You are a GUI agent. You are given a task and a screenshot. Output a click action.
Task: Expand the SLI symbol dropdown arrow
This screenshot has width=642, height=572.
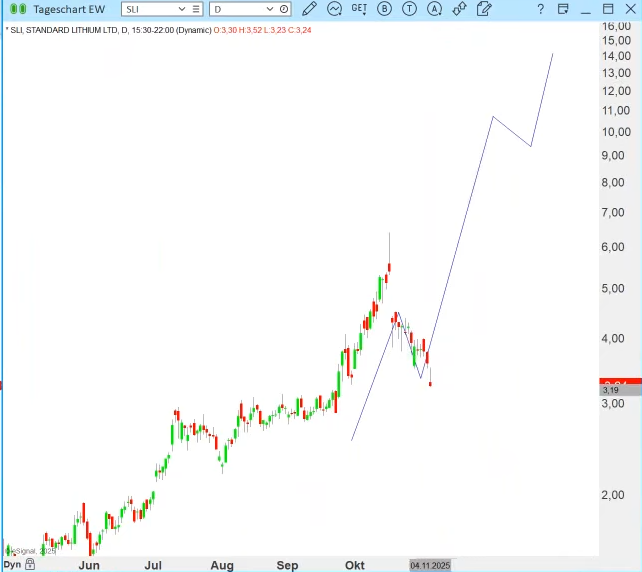pyautogui.click(x=181, y=9)
